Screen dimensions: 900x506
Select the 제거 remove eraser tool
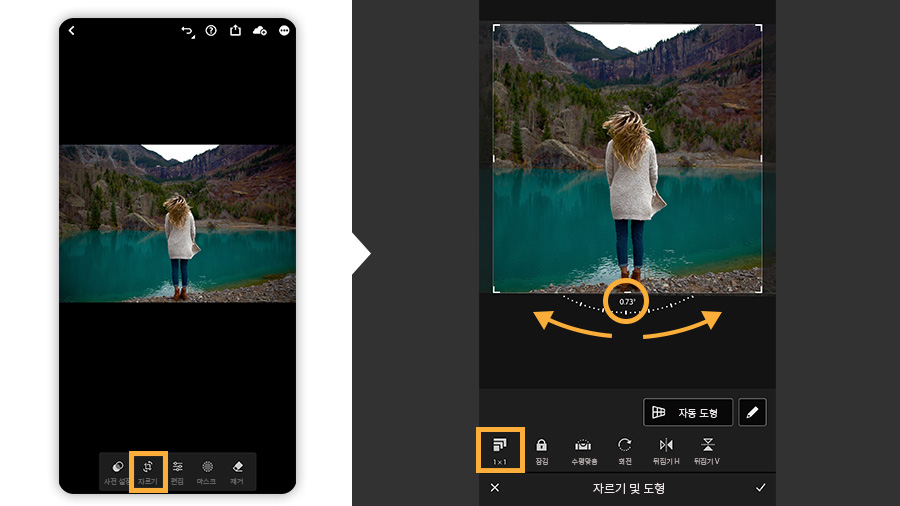tap(237, 472)
